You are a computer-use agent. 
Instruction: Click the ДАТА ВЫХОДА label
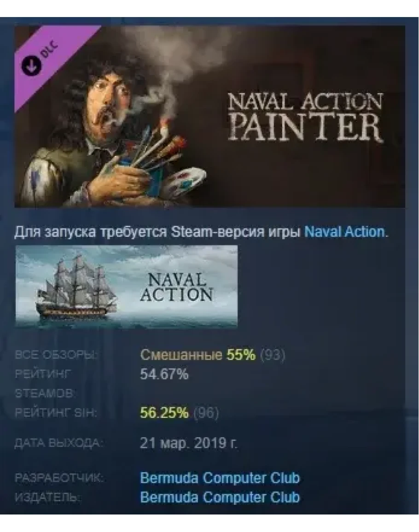(x=58, y=443)
